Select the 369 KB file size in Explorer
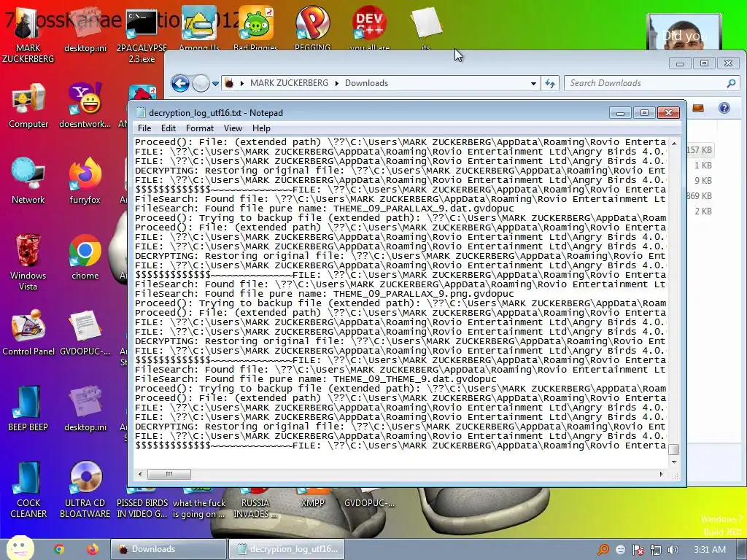 click(x=700, y=195)
